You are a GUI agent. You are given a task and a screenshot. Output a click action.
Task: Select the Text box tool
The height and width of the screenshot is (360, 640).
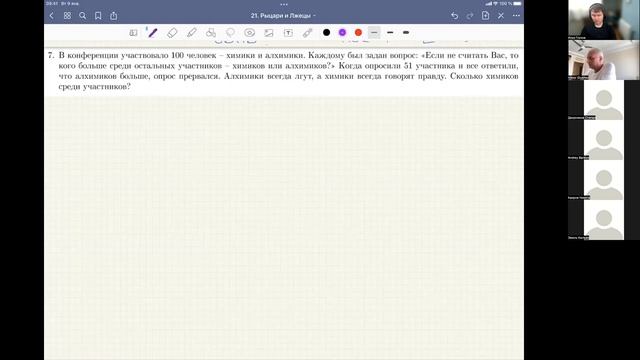coord(288,33)
